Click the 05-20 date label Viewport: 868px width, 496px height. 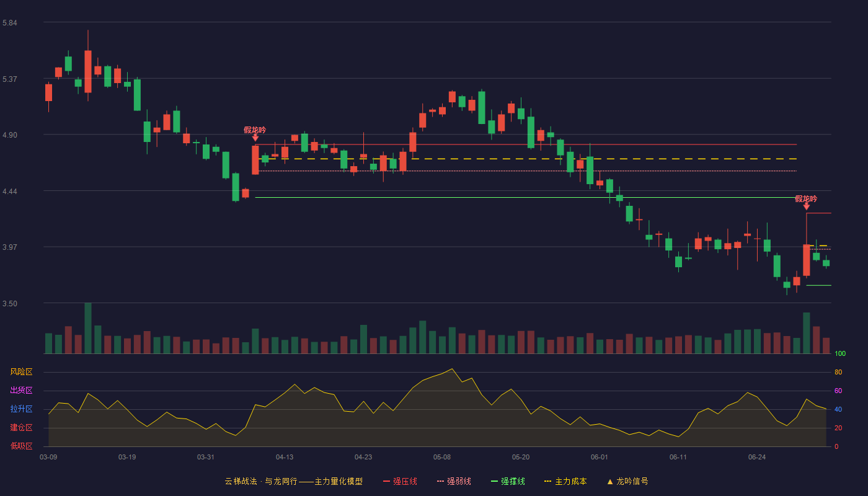pyautogui.click(x=521, y=457)
